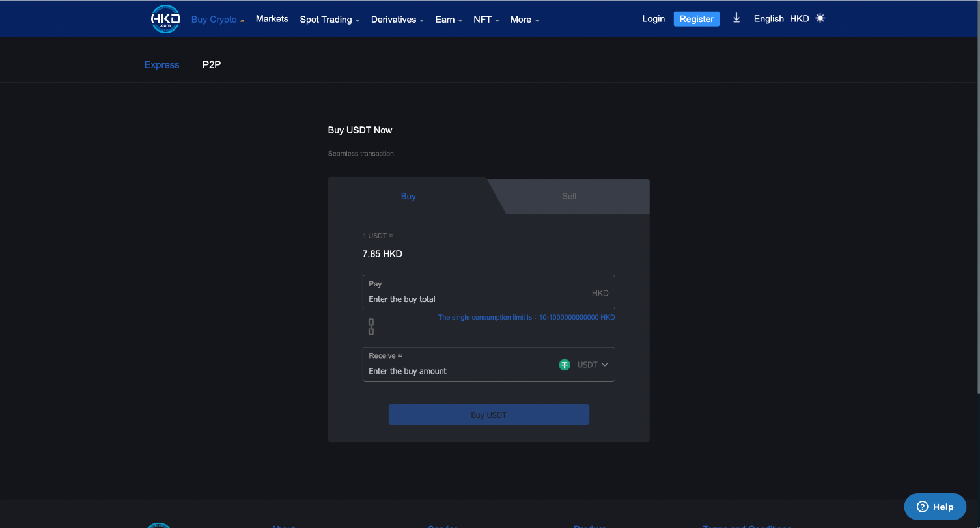
Task: Click the Seamless transaction subtitle
Action: 361,154
